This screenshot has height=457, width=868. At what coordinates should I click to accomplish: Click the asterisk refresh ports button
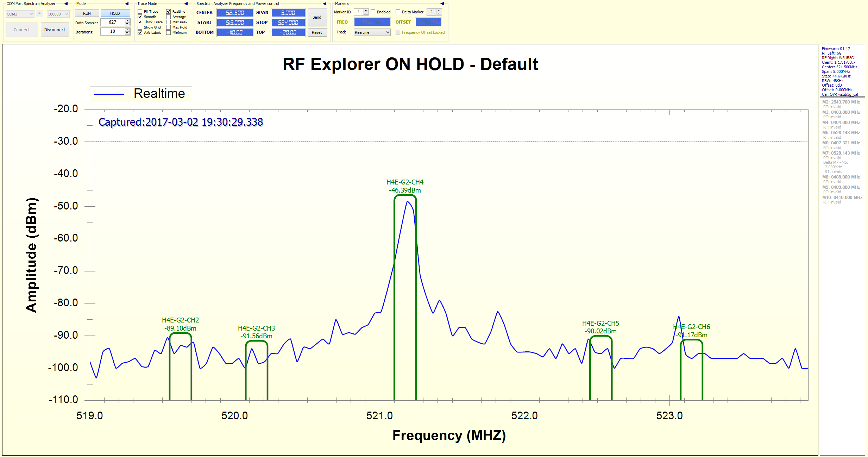click(40, 14)
